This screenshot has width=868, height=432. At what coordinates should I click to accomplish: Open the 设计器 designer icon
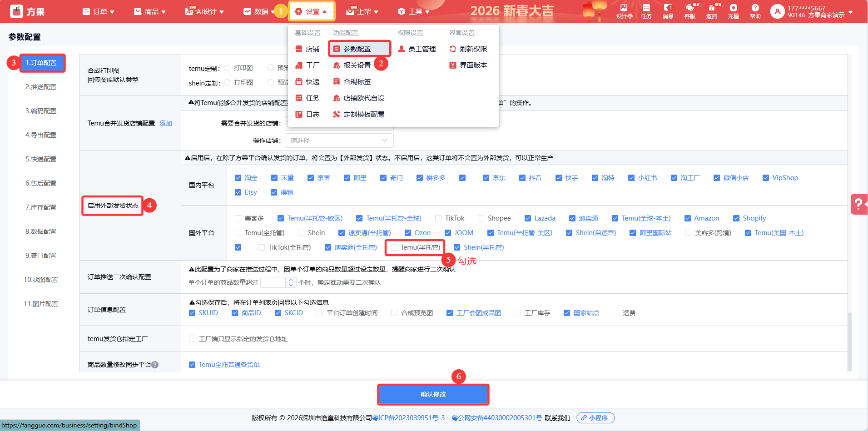tap(624, 11)
